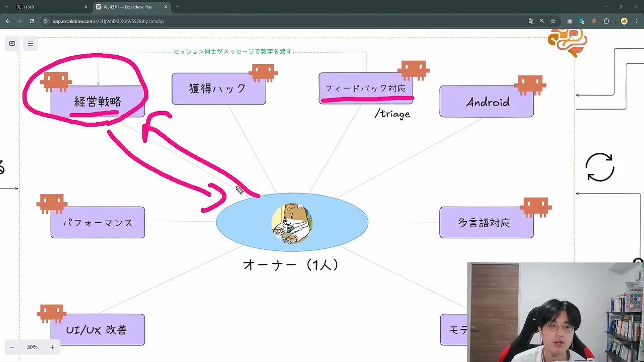This screenshot has height=362, width=644.
Task: Open the Excalidraw hamburger main menu
Action: (30, 44)
